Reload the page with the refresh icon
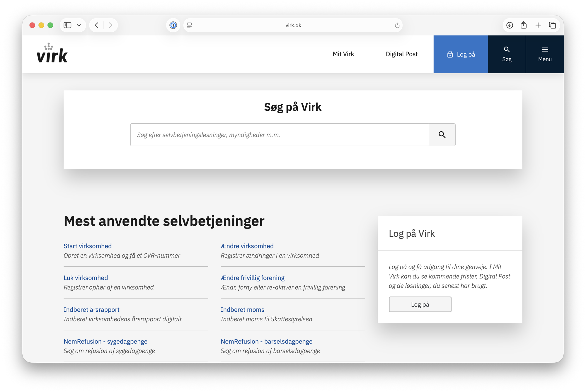This screenshot has width=586, height=392. click(x=397, y=25)
